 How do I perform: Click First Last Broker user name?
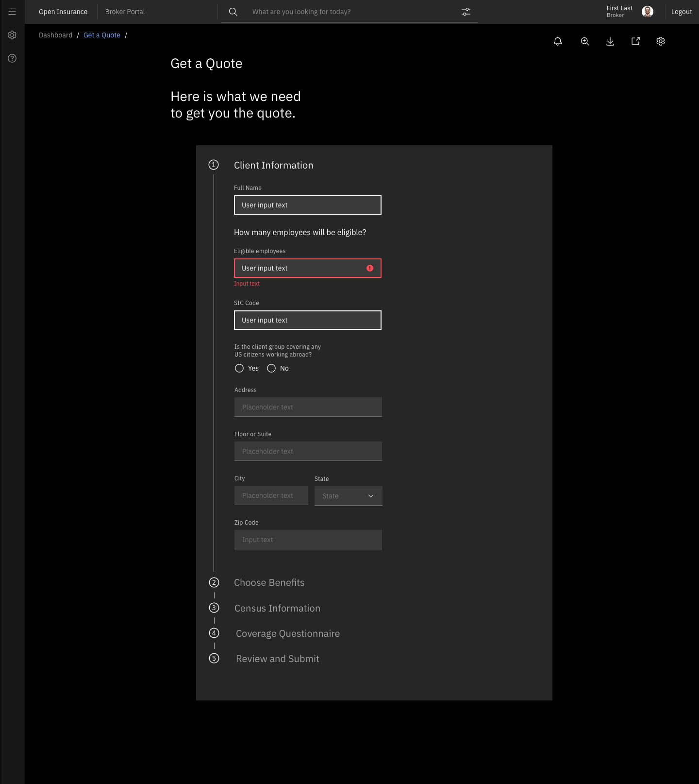pos(619,12)
